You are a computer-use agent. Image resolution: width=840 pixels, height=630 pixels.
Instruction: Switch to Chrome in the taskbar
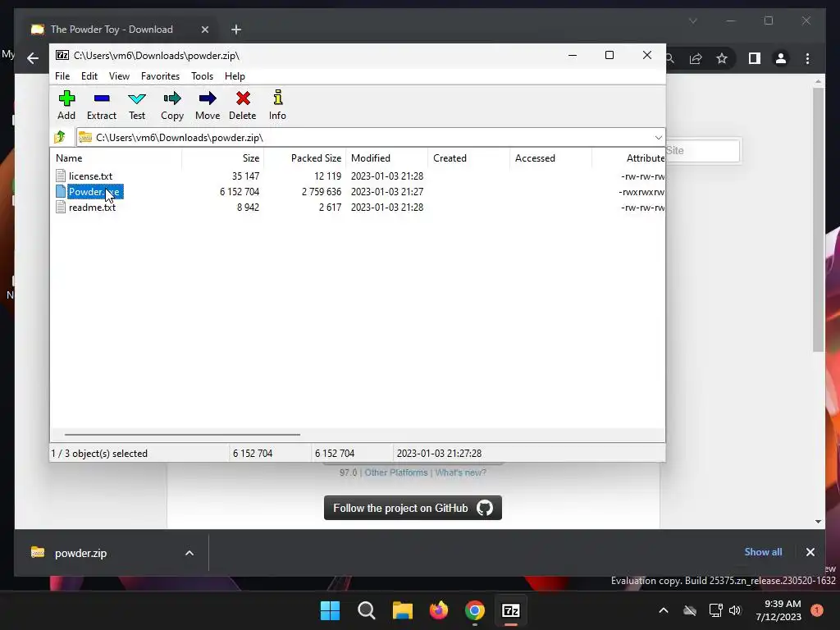[x=475, y=610]
